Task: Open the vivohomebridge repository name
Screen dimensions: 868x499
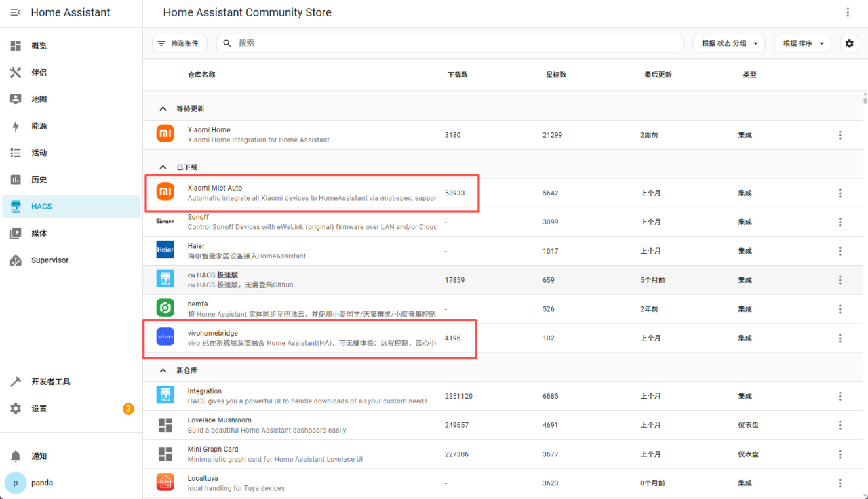Action: click(x=213, y=333)
